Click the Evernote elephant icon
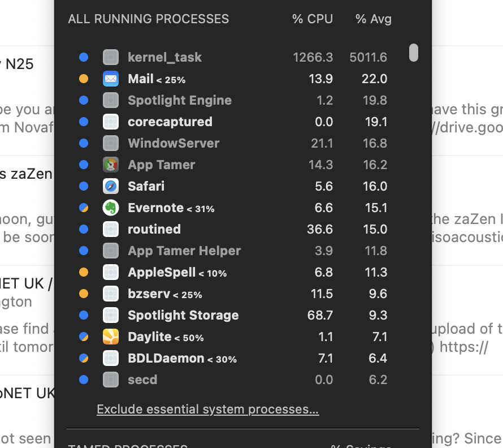The height and width of the screenshot is (448, 503). pyautogui.click(x=111, y=208)
